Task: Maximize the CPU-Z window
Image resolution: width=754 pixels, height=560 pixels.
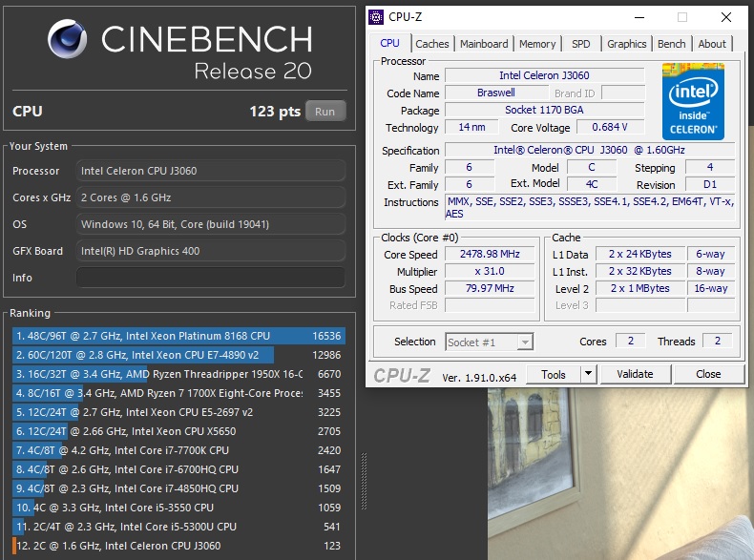Action: [x=681, y=17]
